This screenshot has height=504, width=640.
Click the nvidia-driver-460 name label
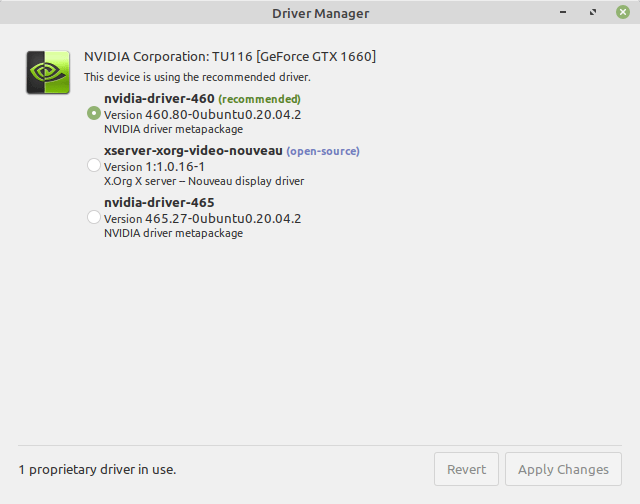[x=159, y=99]
